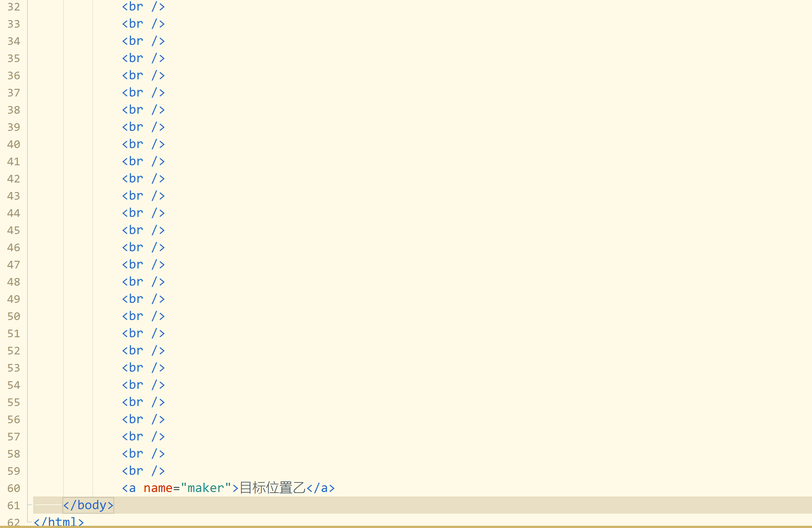Image resolution: width=812 pixels, height=528 pixels.
Task: Click line number 50 in gutter
Action: coord(14,316)
